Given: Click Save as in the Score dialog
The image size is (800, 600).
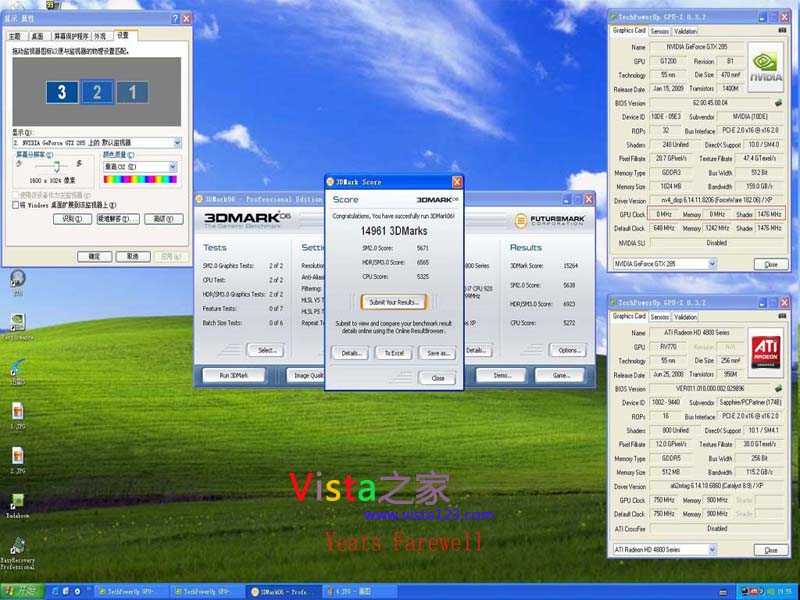Looking at the screenshot, I should click(437, 353).
